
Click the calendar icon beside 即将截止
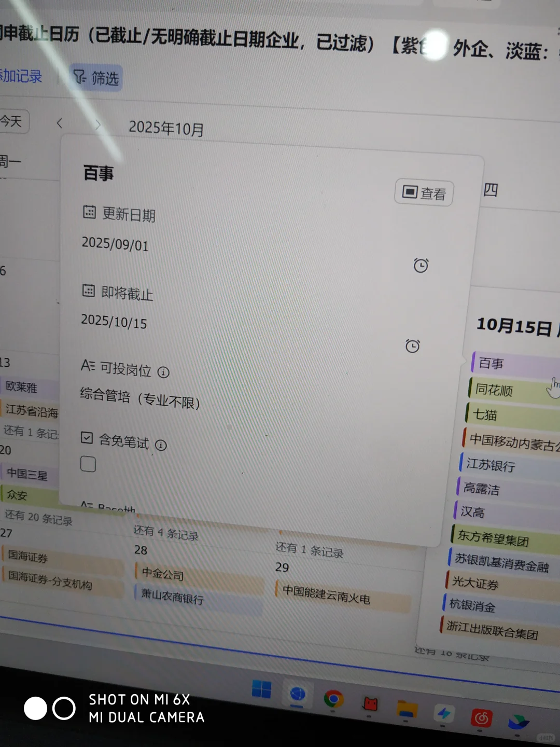point(89,291)
